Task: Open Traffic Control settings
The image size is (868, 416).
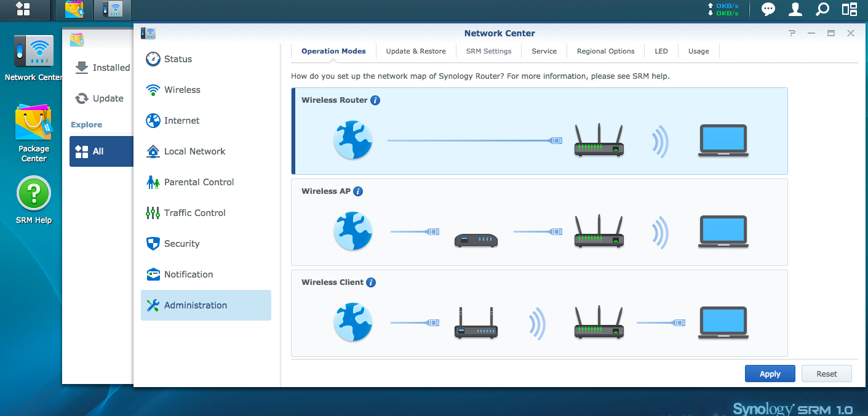Action: coord(206,213)
